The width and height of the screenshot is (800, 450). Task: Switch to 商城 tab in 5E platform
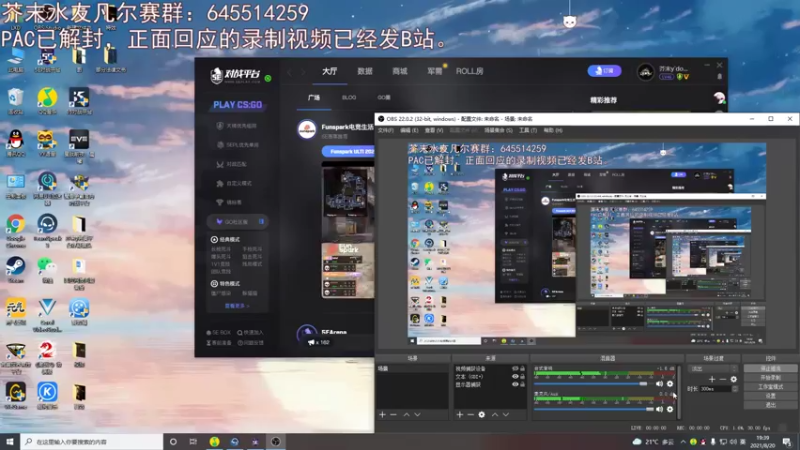[399, 71]
